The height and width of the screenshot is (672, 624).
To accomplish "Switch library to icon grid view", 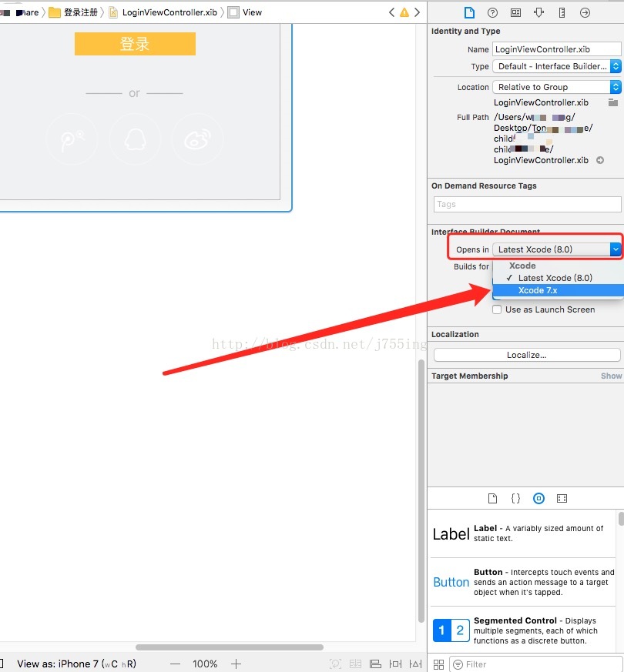I will (x=438, y=664).
